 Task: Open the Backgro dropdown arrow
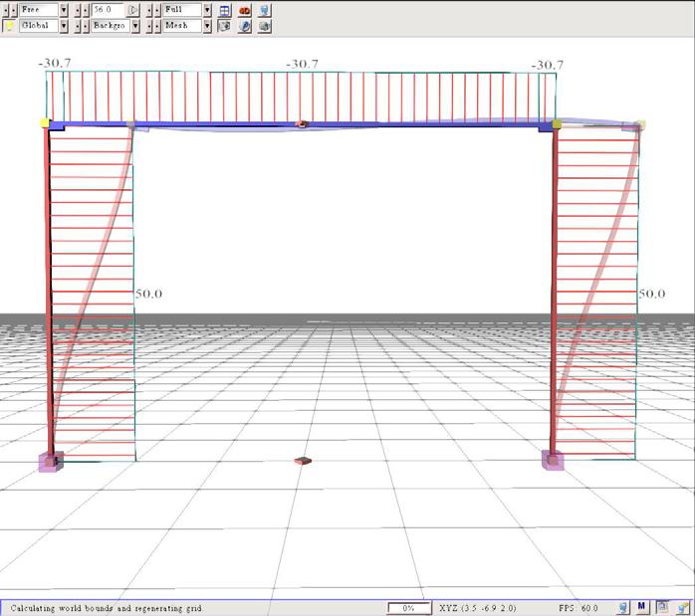tap(135, 26)
